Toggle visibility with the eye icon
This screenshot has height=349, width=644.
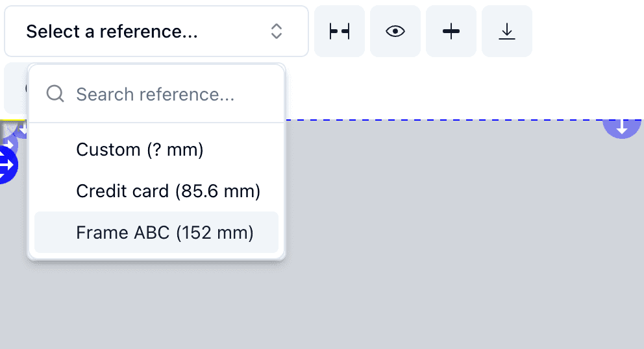(395, 31)
